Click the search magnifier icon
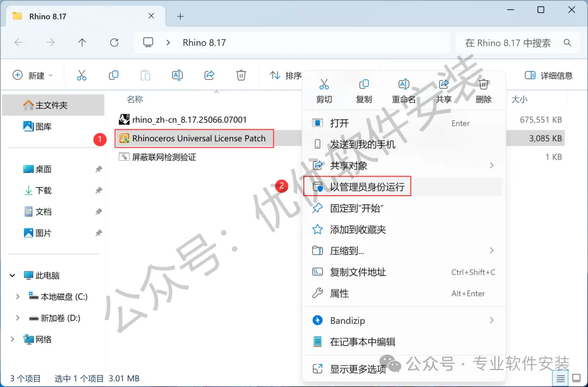Image resolution: width=588 pixels, height=387 pixels. point(567,43)
